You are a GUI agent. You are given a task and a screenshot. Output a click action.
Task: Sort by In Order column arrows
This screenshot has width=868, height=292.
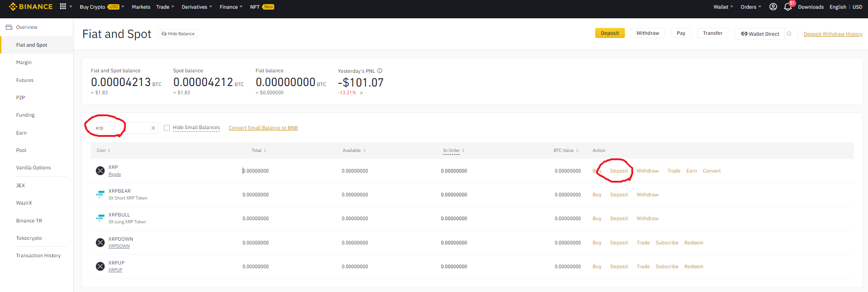click(x=463, y=151)
